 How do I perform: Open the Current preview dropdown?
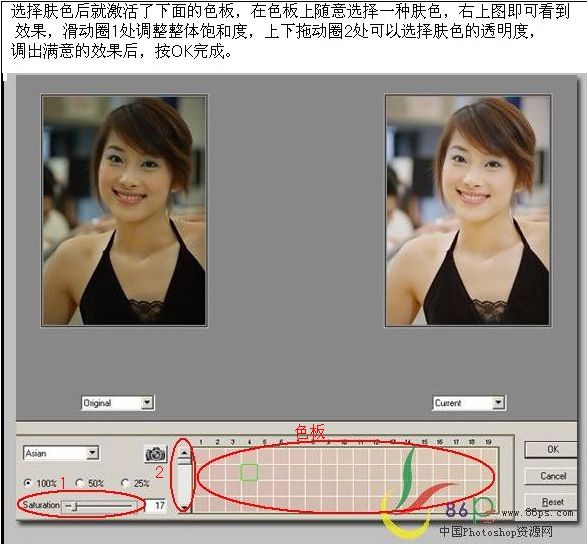498,403
